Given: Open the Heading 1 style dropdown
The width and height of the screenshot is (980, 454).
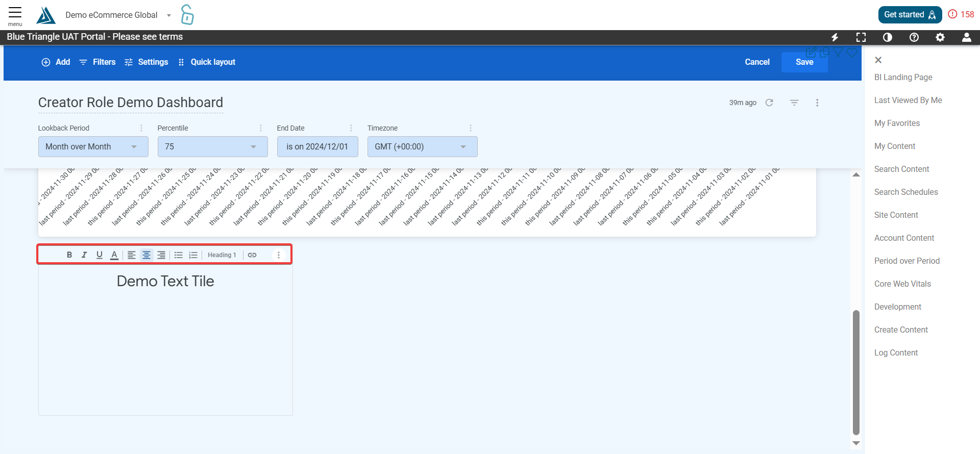Looking at the screenshot, I should coord(222,255).
